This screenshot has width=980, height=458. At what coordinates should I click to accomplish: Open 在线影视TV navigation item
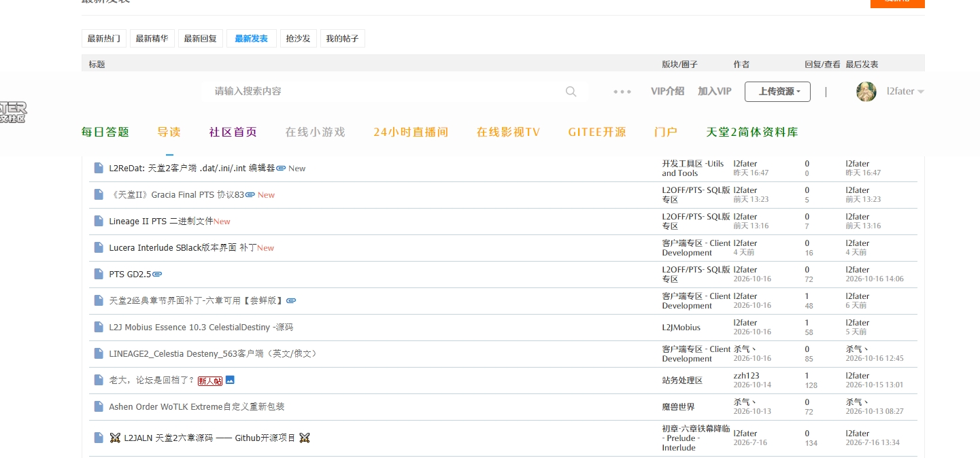coord(508,132)
